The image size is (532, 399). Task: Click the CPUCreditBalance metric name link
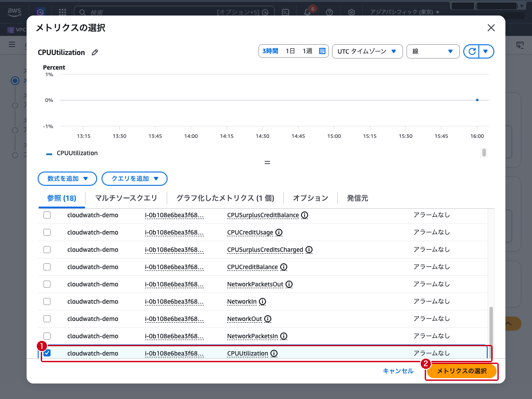[x=252, y=267]
